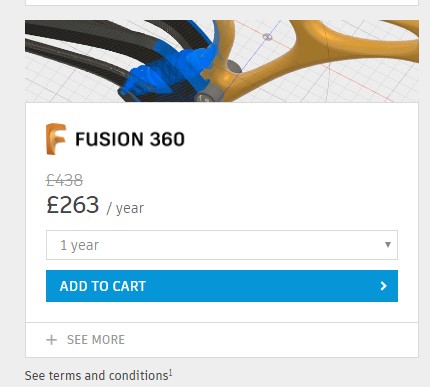The height and width of the screenshot is (387, 430).
Task: Click the ADD TO CART button
Action: (x=222, y=286)
